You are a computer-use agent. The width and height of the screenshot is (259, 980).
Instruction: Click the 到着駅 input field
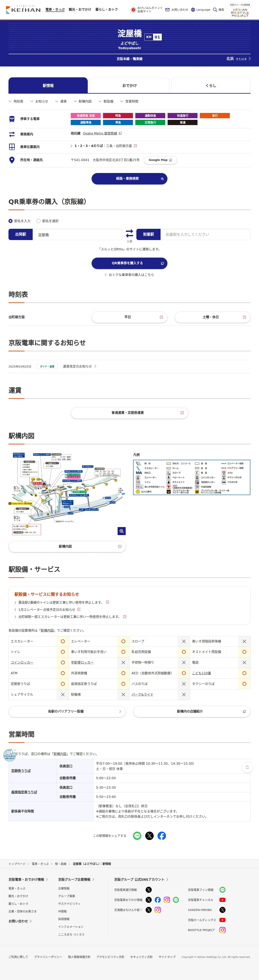coord(205,234)
